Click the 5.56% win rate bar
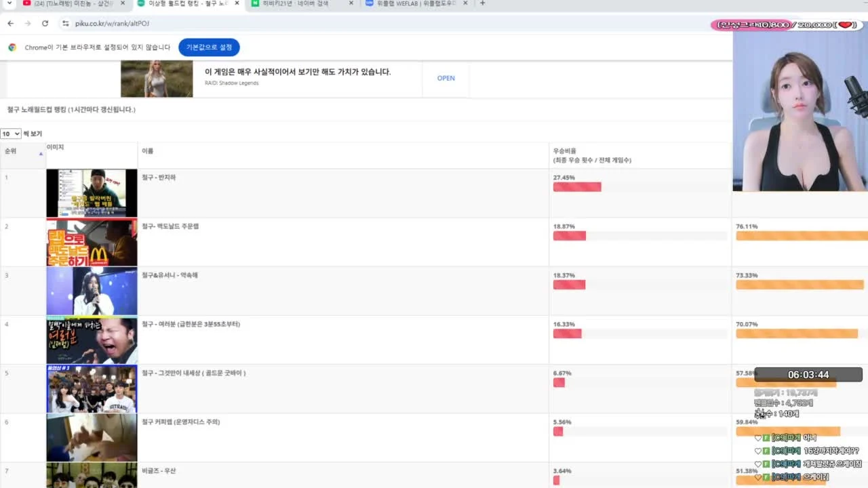 coord(558,431)
